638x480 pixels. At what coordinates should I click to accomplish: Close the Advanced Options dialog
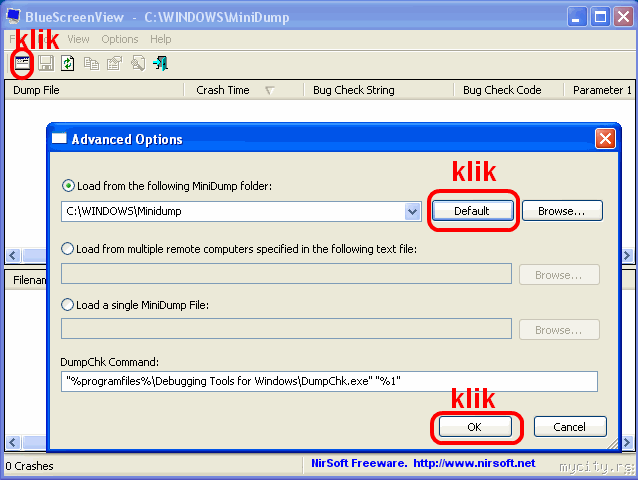(x=605, y=139)
